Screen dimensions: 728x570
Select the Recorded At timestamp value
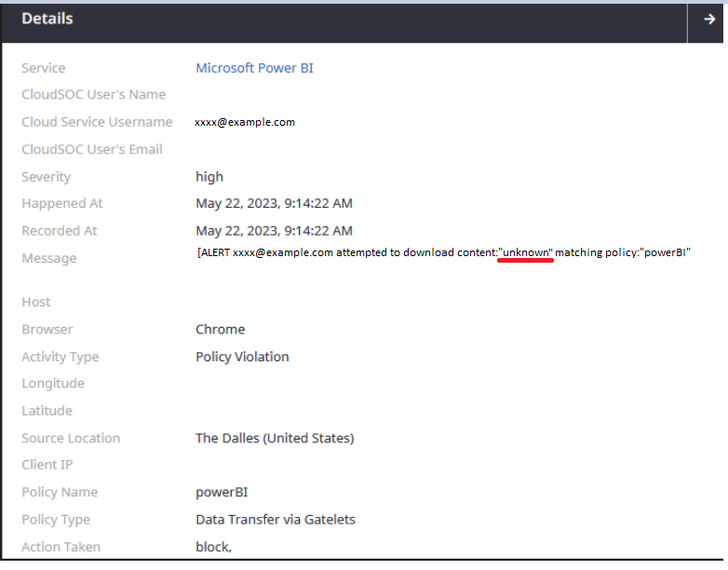274,231
